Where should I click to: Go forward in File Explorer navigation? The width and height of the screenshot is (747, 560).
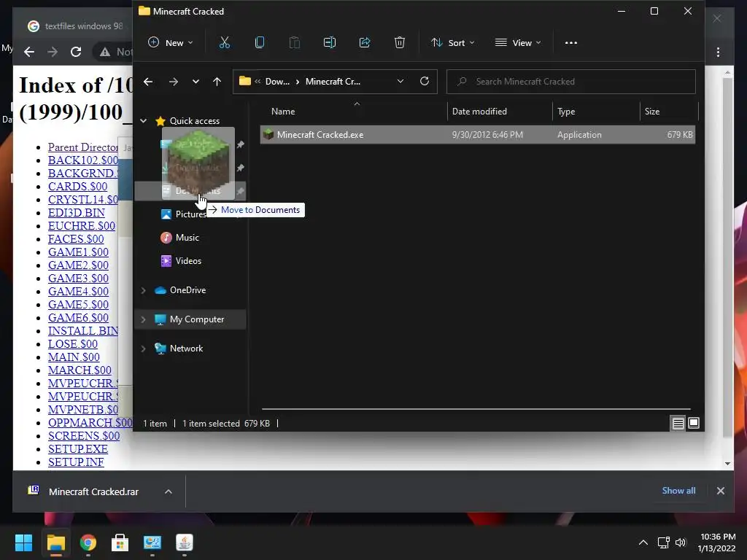(x=174, y=82)
